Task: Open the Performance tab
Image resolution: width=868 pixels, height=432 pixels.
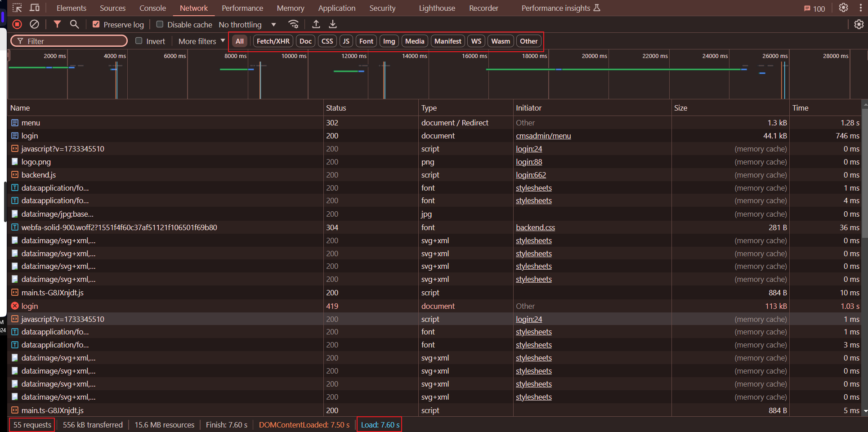Action: click(x=242, y=8)
